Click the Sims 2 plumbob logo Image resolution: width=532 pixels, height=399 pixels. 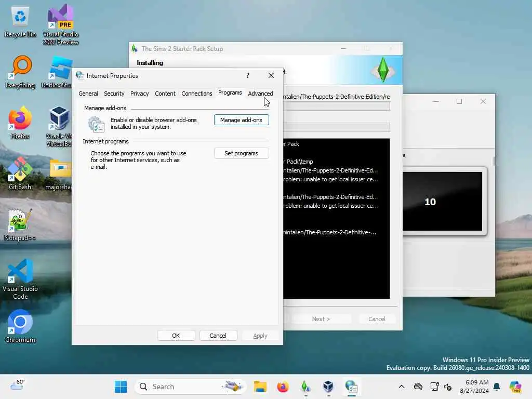pyautogui.click(x=383, y=70)
